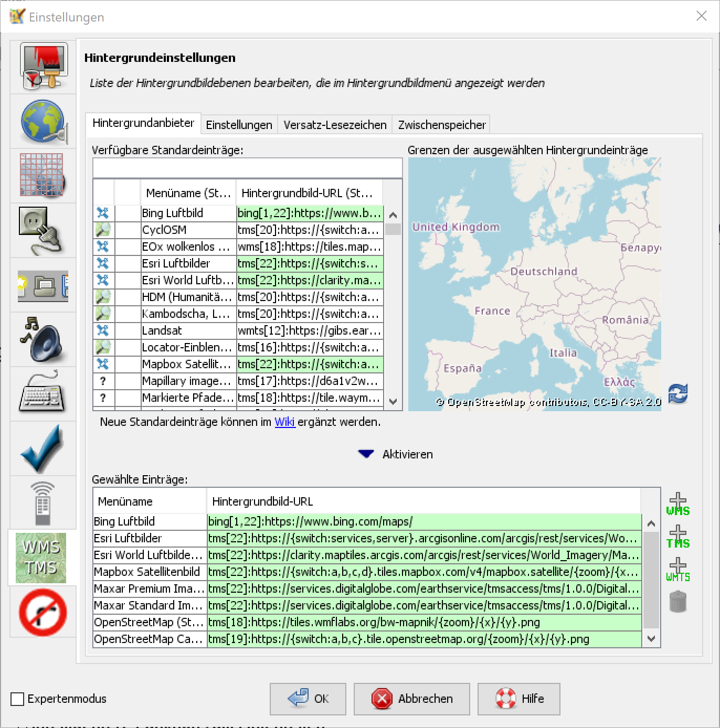Open the color/display settings paint icon
Viewport: 720px width, 728px height.
tap(43, 67)
